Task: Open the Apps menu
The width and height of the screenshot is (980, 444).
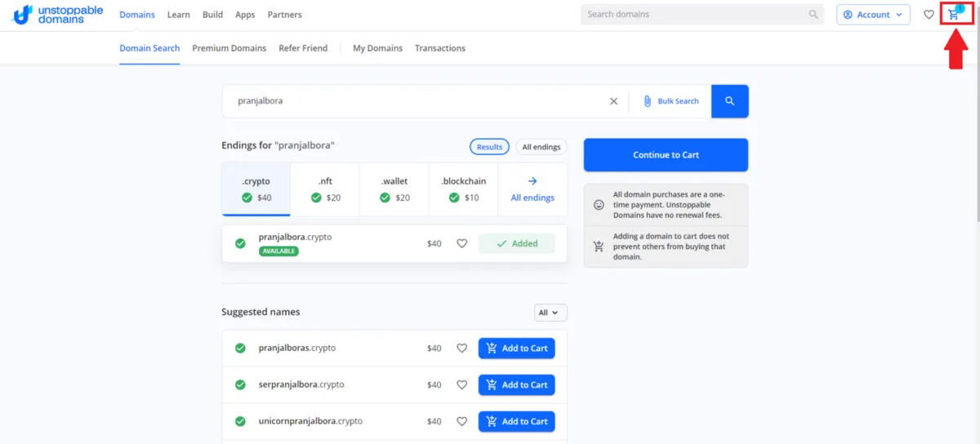Action: pyautogui.click(x=245, y=15)
